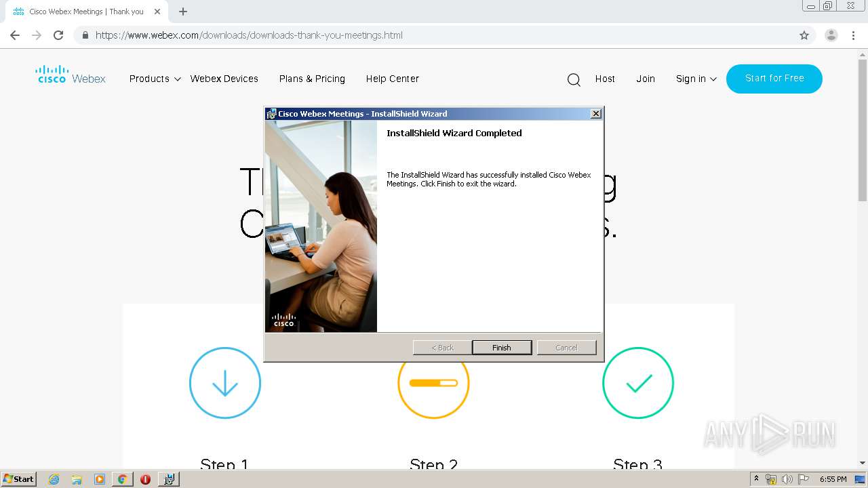Screen dimensions: 868x488
Task: View site security padlock info
Action: pyautogui.click(x=85, y=35)
